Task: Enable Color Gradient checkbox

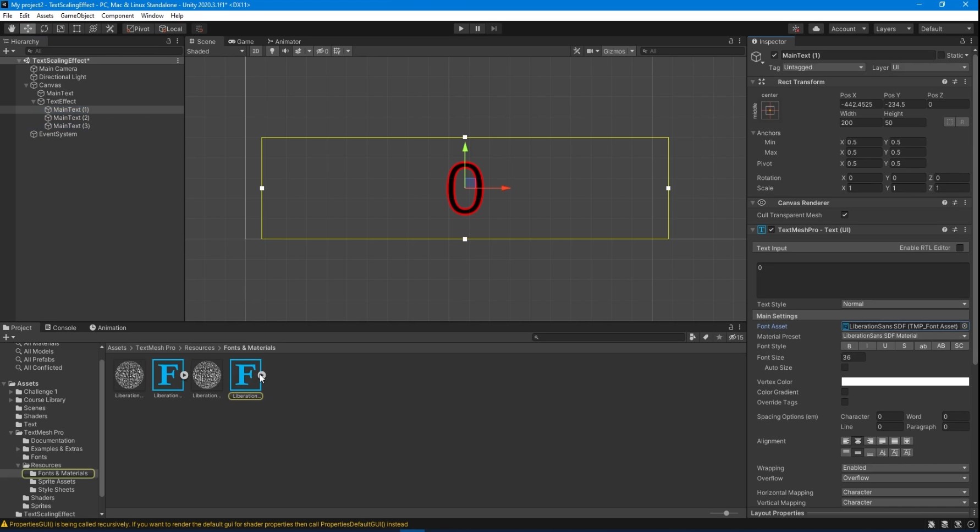Action: [845, 392]
